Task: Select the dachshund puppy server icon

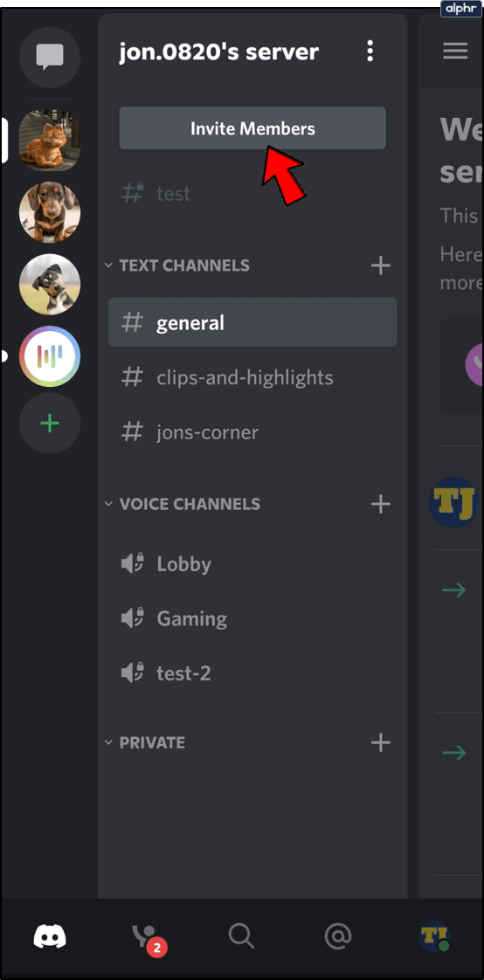Action: click(x=50, y=212)
